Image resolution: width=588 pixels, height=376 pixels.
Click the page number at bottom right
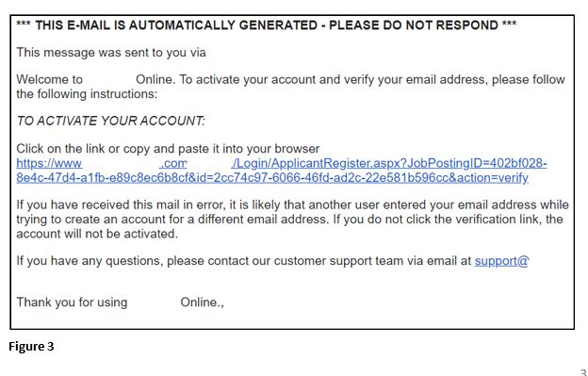click(x=583, y=372)
